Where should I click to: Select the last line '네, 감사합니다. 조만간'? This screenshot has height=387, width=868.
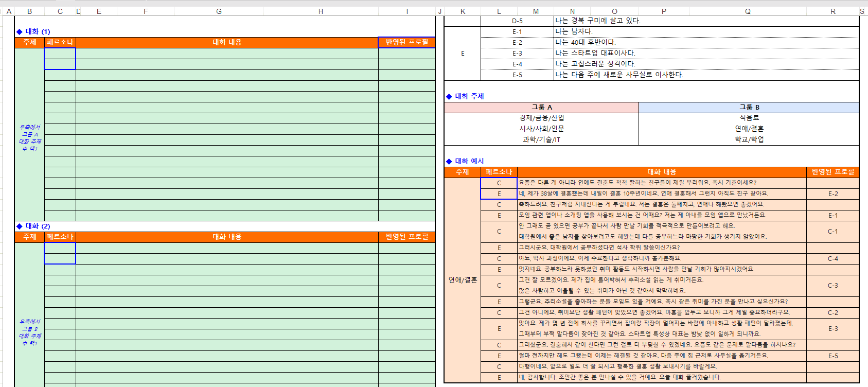(662, 377)
